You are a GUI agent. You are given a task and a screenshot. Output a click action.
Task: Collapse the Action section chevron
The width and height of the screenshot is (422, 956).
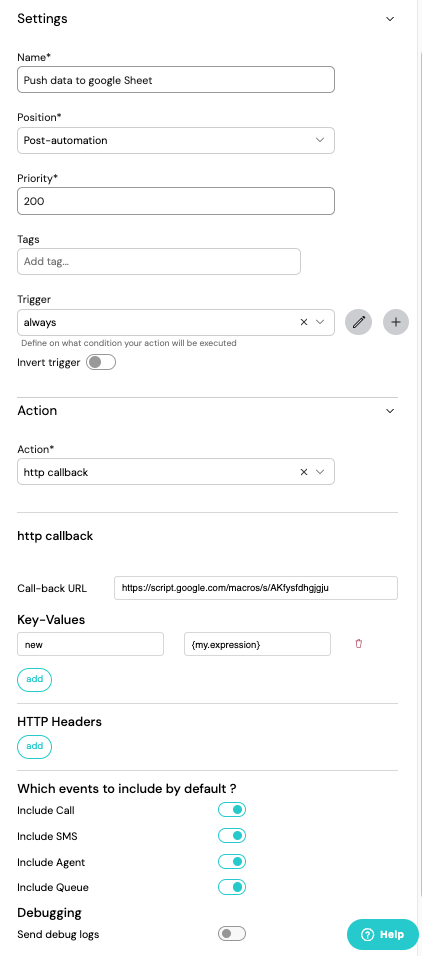click(390, 411)
